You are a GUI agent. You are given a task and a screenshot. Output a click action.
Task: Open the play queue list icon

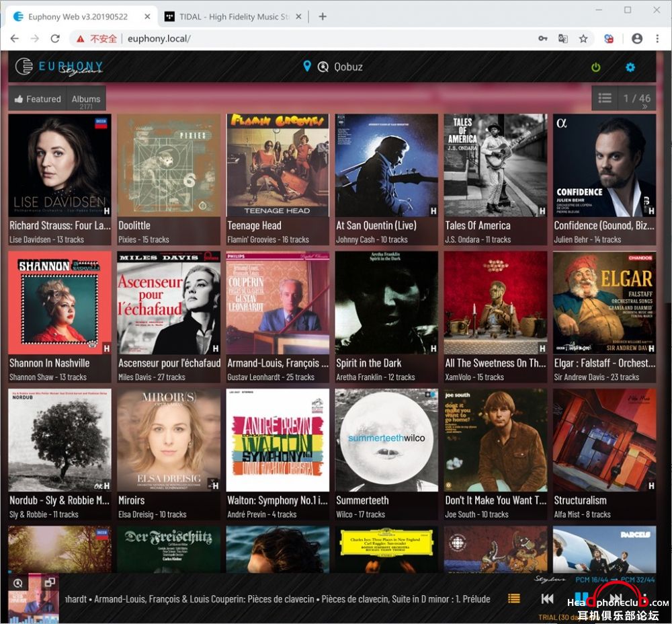(514, 598)
